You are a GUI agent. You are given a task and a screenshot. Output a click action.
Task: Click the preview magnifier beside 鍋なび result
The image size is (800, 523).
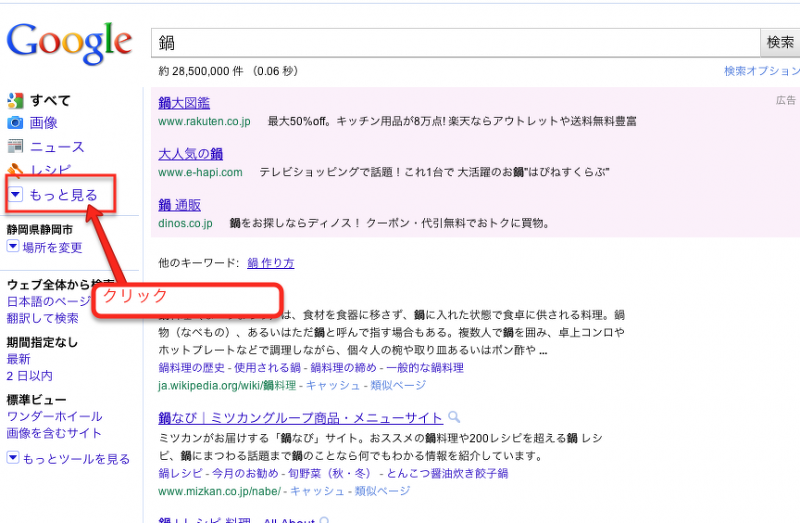click(x=454, y=418)
